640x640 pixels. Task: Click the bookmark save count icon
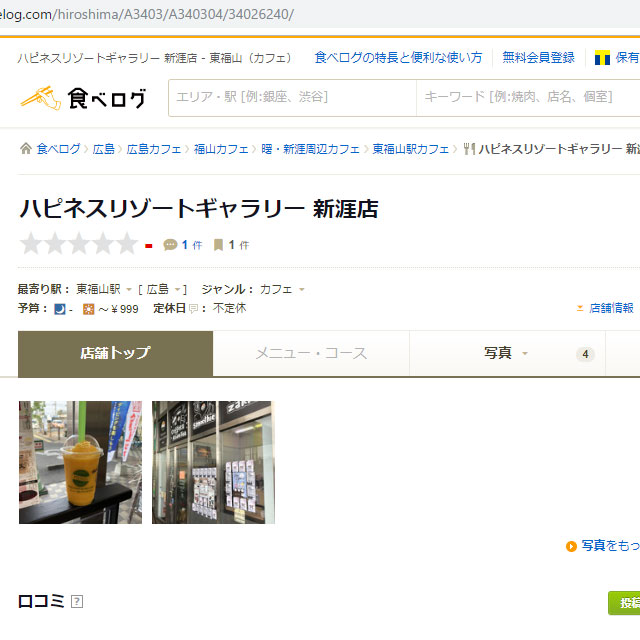click(218, 245)
